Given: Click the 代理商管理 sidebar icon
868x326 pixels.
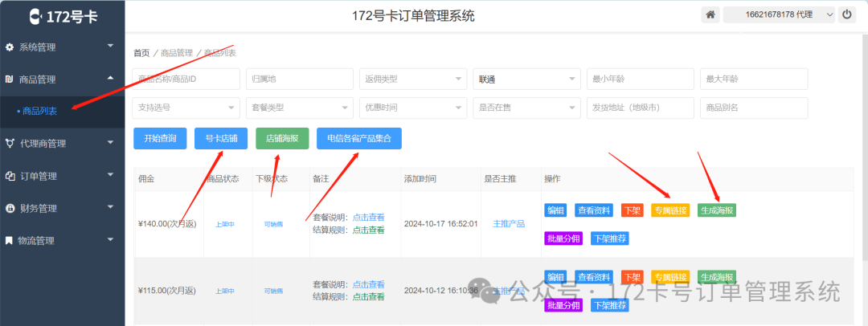Looking at the screenshot, I should point(10,144).
